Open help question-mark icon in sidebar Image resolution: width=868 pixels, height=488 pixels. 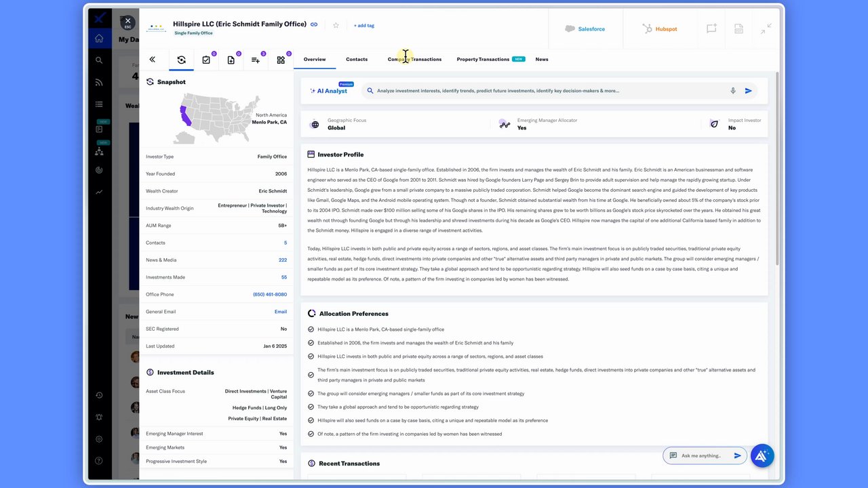[x=99, y=461]
